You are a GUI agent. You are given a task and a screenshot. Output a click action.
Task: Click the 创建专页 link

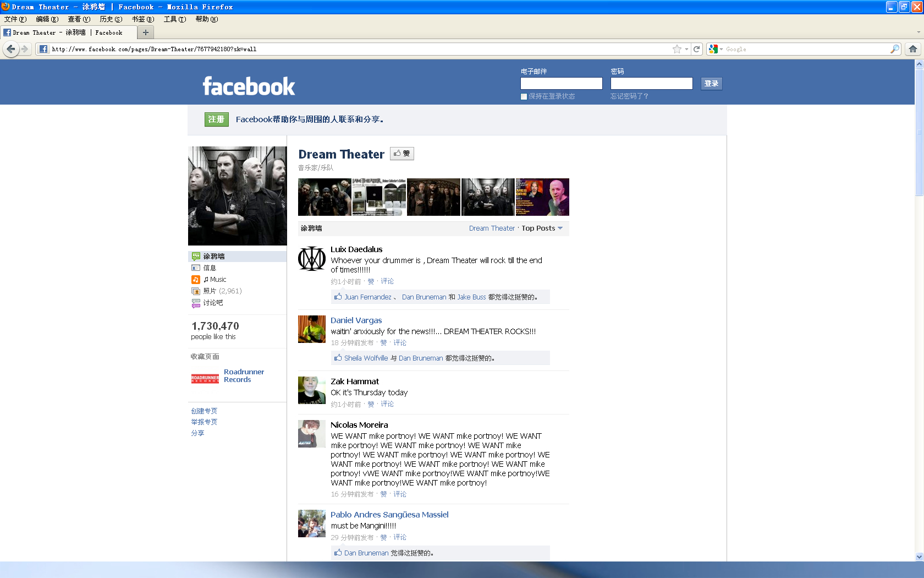point(204,411)
